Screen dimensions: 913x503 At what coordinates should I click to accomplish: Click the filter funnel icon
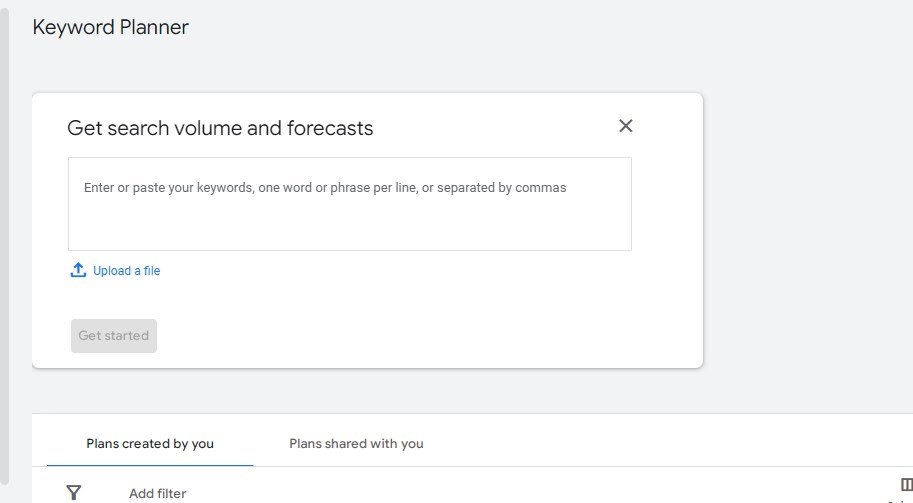74,493
